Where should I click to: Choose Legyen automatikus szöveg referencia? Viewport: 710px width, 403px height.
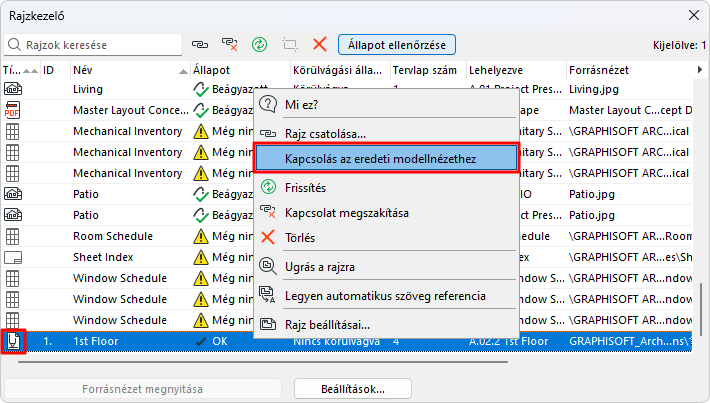click(385, 296)
